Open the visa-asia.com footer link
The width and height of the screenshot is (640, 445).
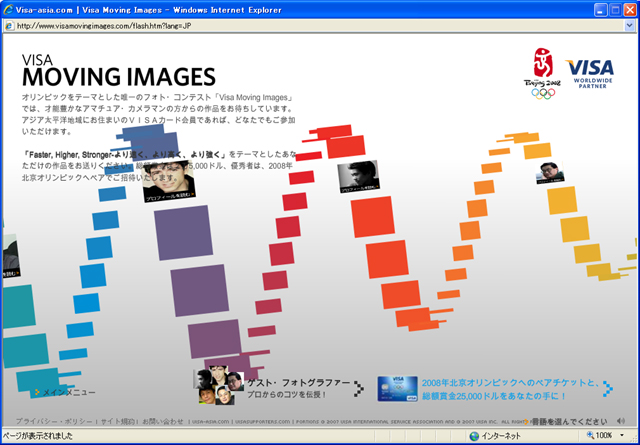(210, 422)
